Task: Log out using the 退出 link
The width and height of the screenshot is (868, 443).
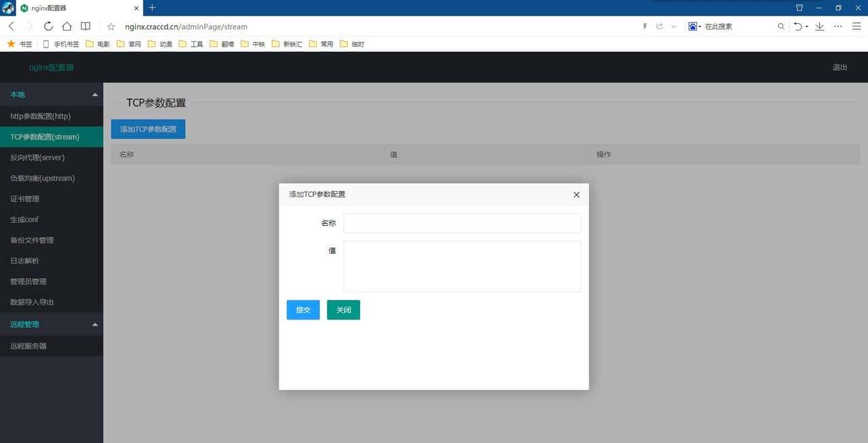Action: [840, 67]
